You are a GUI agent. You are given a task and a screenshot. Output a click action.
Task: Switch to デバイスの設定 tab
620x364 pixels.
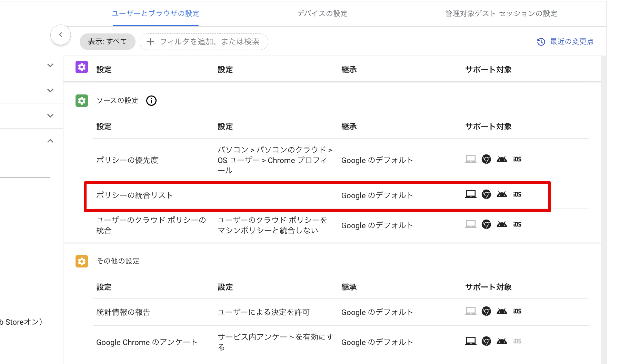(x=322, y=13)
